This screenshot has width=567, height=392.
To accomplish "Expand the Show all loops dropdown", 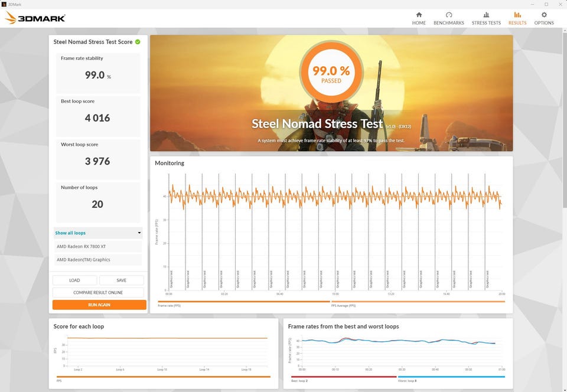I will tap(98, 233).
